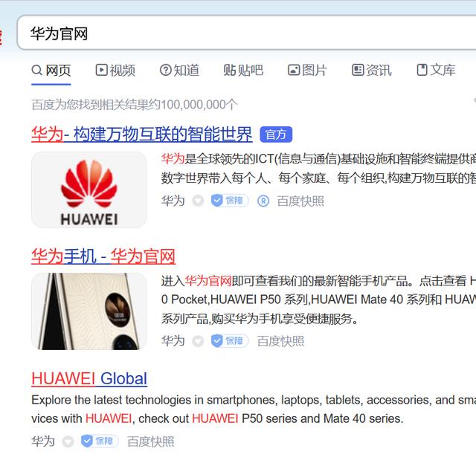Screen dimensions: 476x463
Task: Open the 知道 questions tab
Action: (x=179, y=71)
